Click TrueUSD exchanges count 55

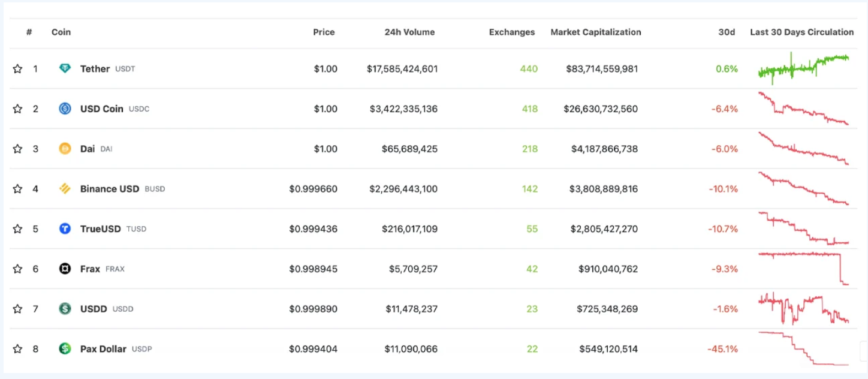(532, 229)
